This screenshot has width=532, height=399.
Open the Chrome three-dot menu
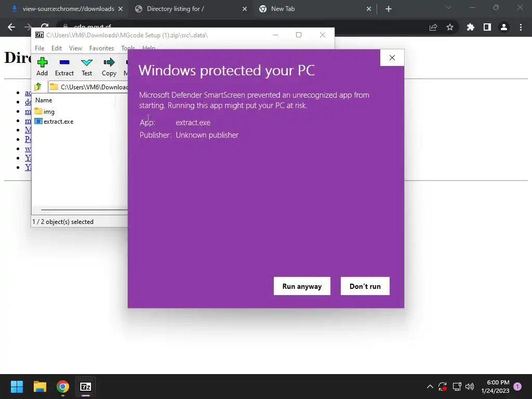click(x=521, y=27)
